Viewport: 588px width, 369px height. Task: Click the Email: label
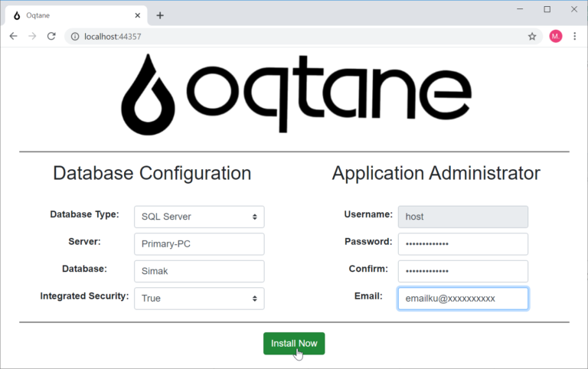368,296
